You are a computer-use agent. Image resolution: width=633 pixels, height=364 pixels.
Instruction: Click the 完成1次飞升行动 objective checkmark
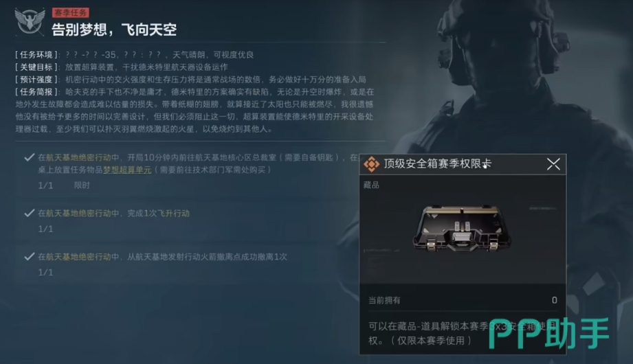pyautogui.click(x=29, y=213)
